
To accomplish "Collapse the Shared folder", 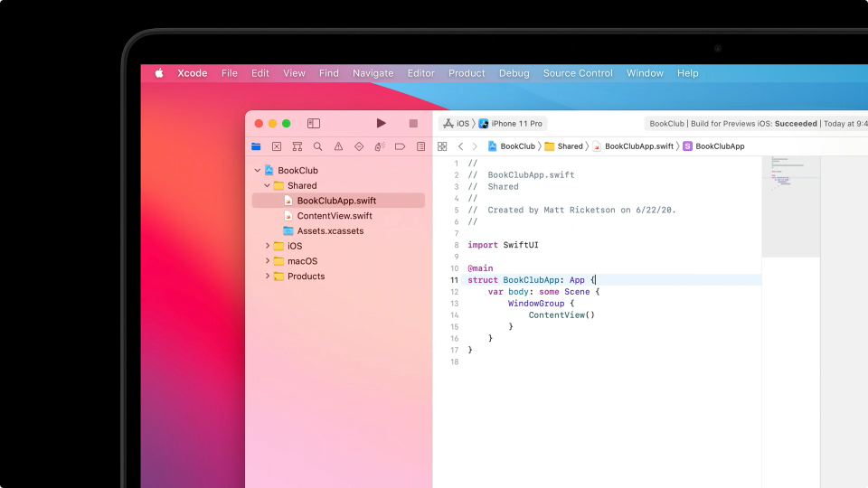I will 268,185.
